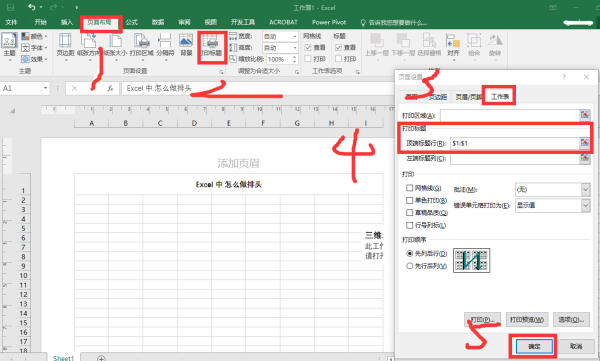Screen dimensions: 600x361
Task: Open the Margins (页边距) ribbon icon
Action: [65, 45]
